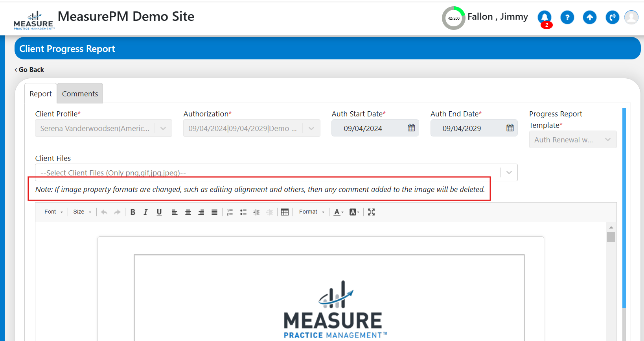
Task: Click the Fallon, Jimmy user name
Action: 497,17
